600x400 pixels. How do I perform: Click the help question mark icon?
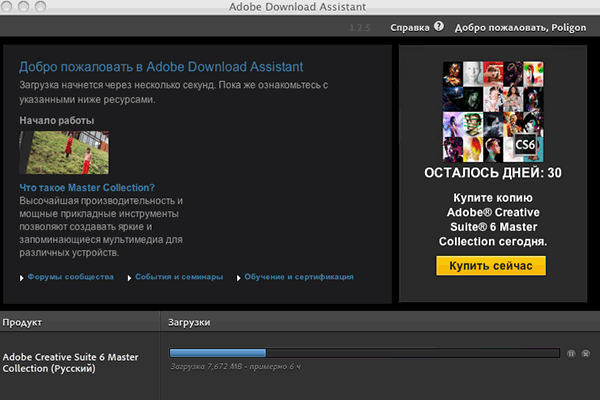tap(439, 26)
